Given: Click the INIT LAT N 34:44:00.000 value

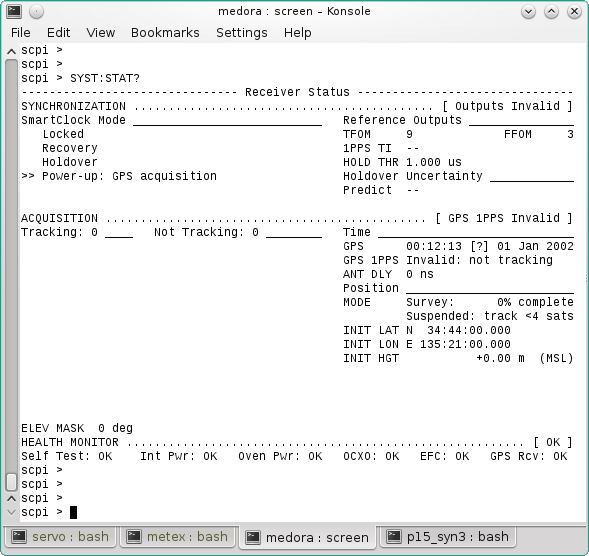Looking at the screenshot, I should click(x=458, y=330).
